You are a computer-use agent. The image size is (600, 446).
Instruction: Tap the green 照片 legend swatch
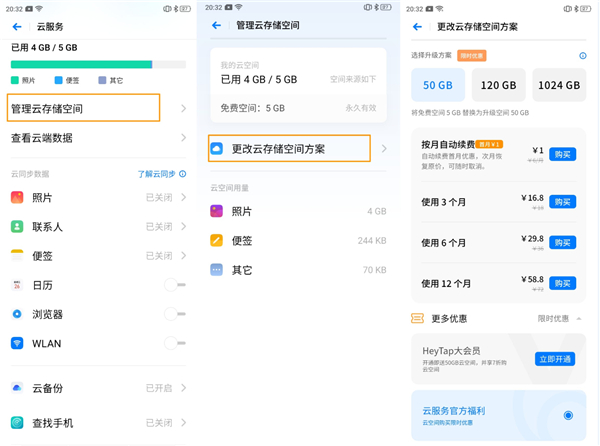click(15, 80)
